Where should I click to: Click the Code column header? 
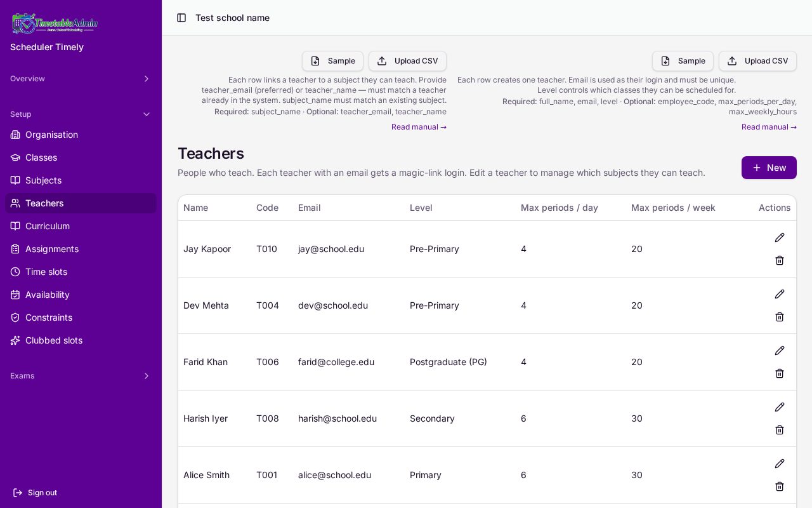click(267, 208)
